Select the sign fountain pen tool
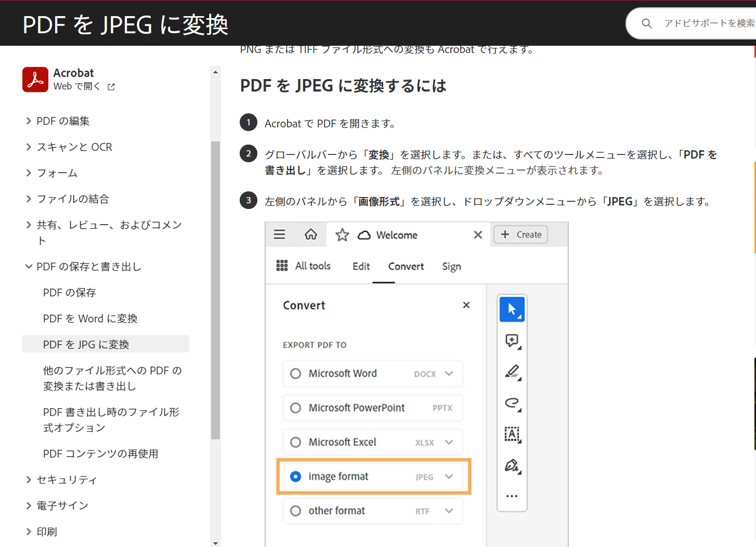The height and width of the screenshot is (547, 756). click(x=513, y=465)
